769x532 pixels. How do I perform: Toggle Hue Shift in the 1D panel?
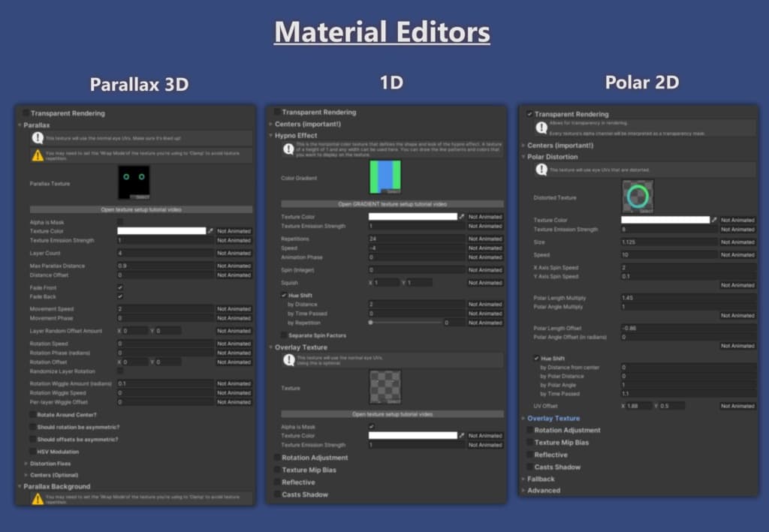point(283,296)
